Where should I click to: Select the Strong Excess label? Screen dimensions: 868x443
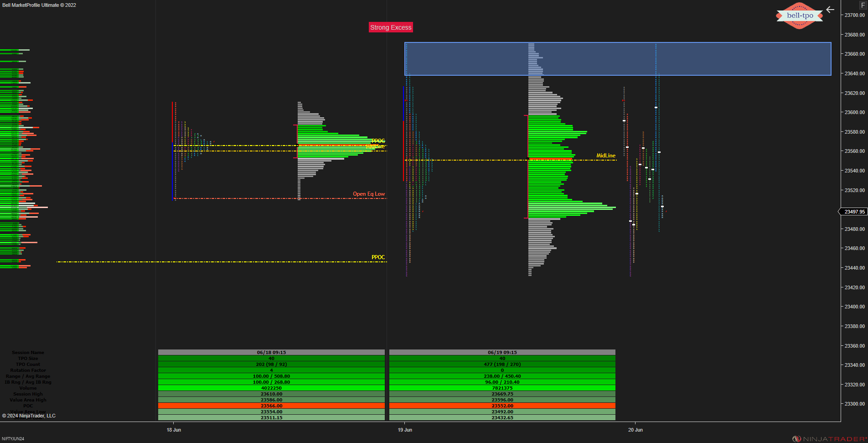coord(391,27)
